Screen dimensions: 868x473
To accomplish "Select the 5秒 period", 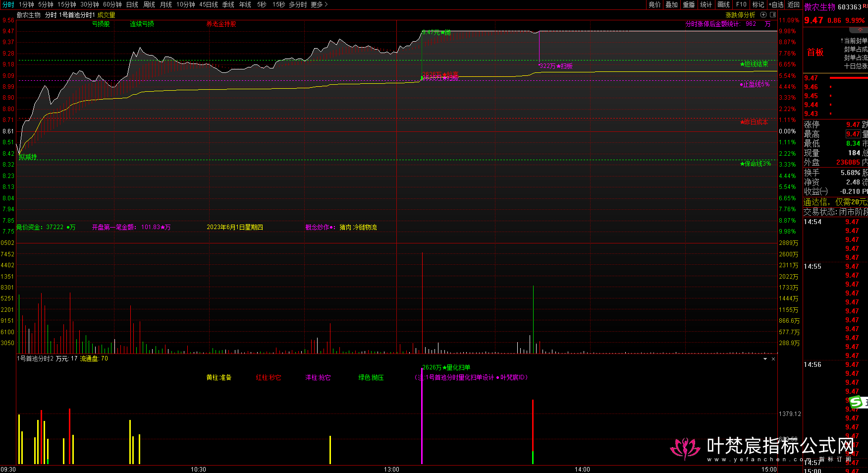I will (x=262, y=4).
